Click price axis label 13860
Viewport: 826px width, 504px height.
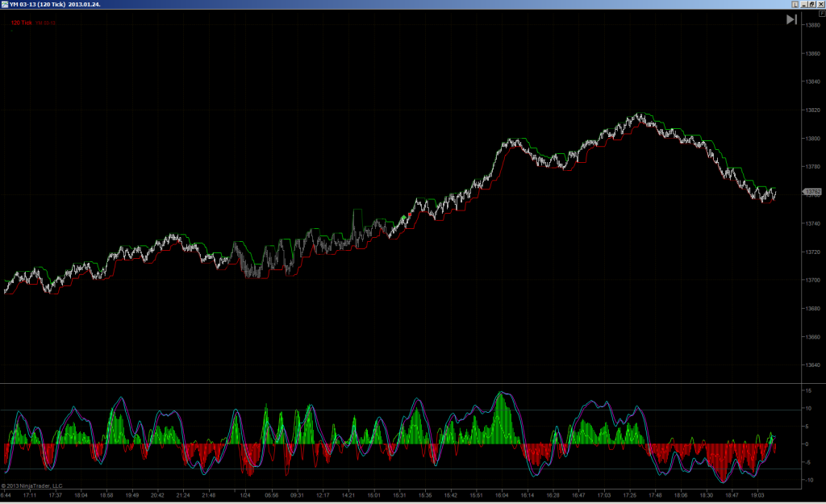(813, 54)
